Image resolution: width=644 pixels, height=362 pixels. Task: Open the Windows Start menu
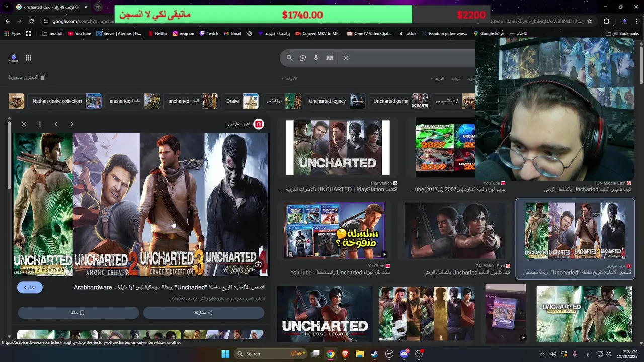pyautogui.click(x=225, y=354)
